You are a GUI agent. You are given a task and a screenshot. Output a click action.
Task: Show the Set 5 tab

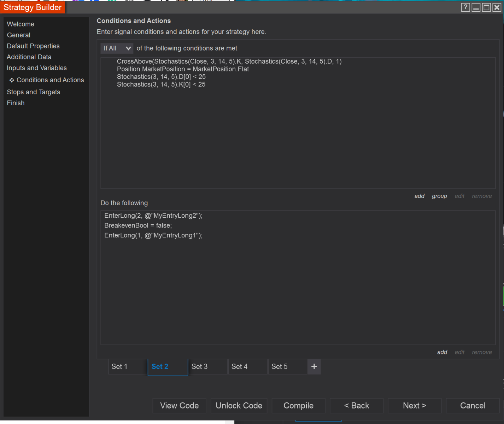[x=288, y=367]
